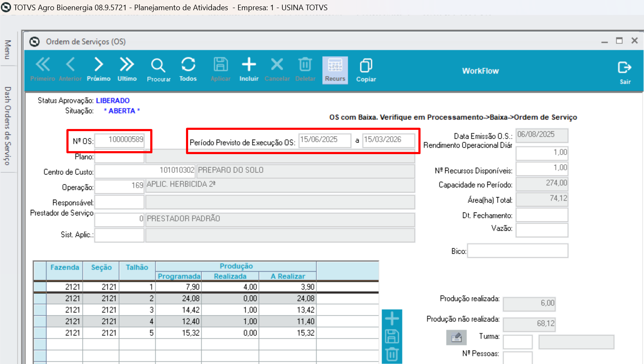644x364 pixels.
Task: Click the Bico field
Action: pos(518,251)
